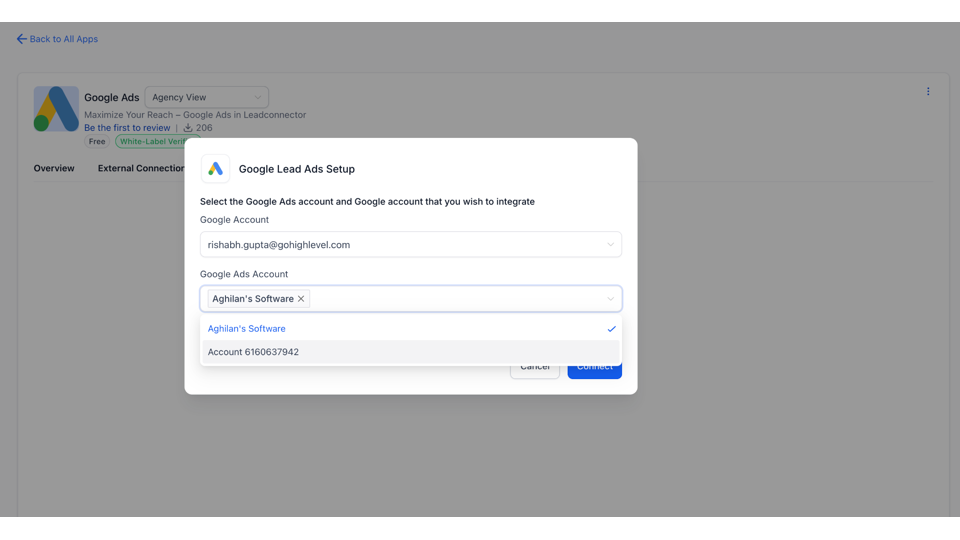
Task: Collapse the Google Ads Account dropdown arrow
Action: click(x=610, y=299)
